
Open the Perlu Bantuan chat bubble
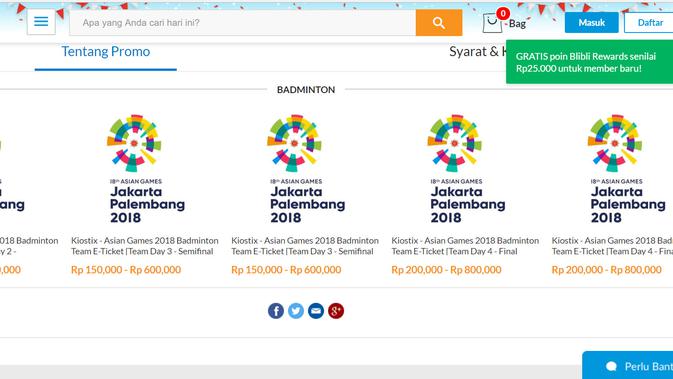click(628, 365)
